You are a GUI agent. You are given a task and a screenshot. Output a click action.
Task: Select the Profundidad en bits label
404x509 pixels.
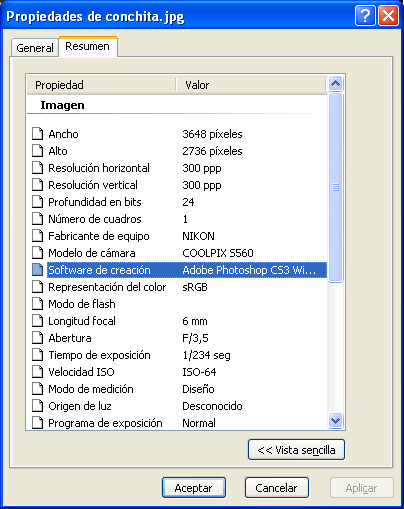coord(95,202)
